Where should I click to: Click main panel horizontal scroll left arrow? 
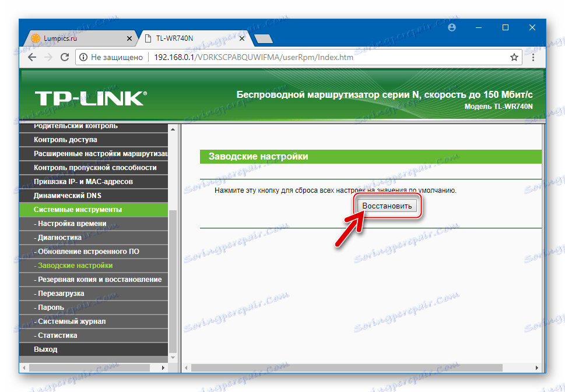pos(186,368)
